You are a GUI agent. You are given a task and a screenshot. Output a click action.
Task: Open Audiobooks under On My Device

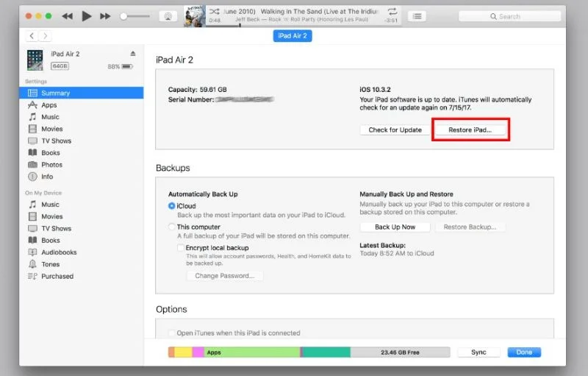pos(82,252)
